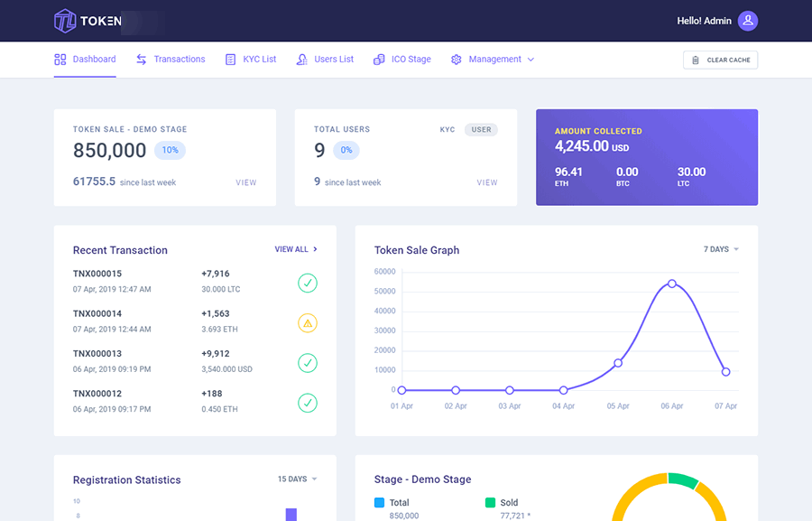Open the admin user avatar icon
The image size is (812, 521).
tap(748, 21)
